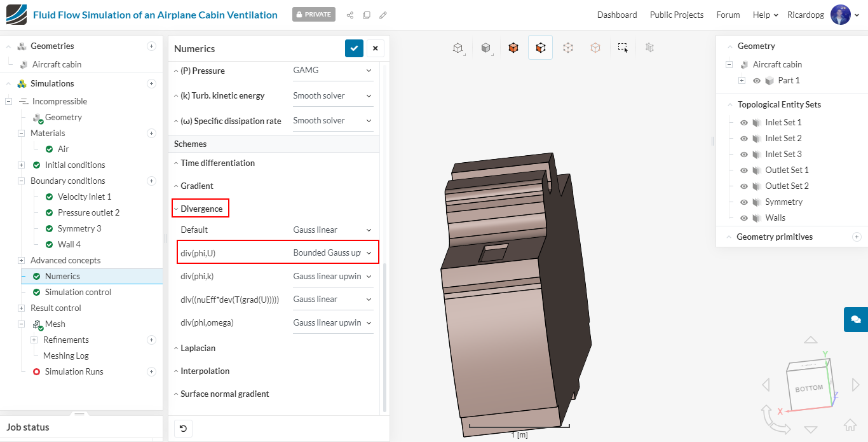Open Result control in the tree

[56, 308]
